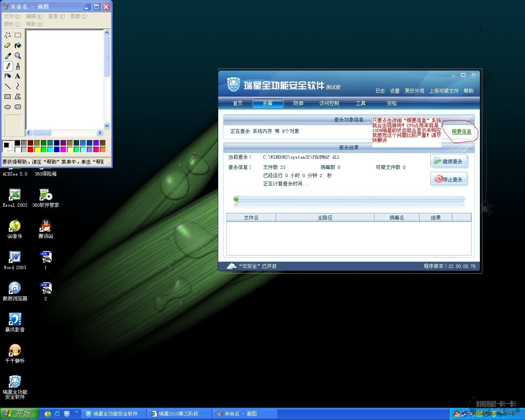Open the 概要信息 link
Screen dimensions: 525x420
point(461,132)
